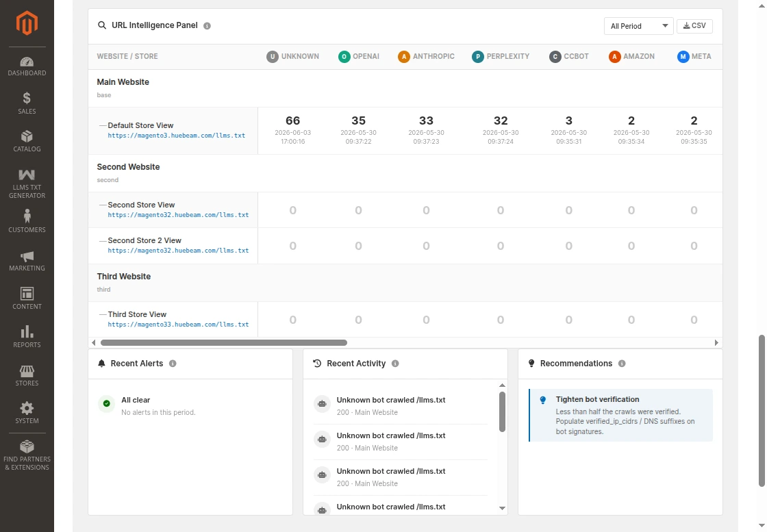Click the Default Store View label
This screenshot has width=767, height=532.
tap(140, 126)
